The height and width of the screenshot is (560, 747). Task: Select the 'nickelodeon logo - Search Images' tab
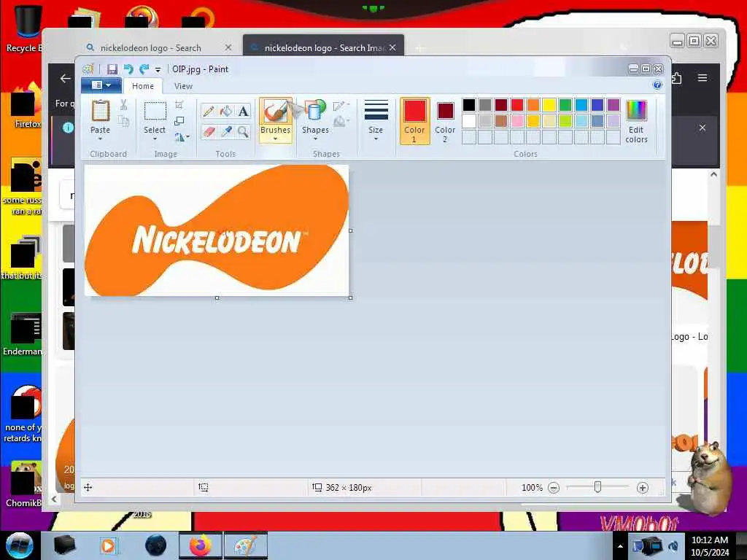(324, 48)
